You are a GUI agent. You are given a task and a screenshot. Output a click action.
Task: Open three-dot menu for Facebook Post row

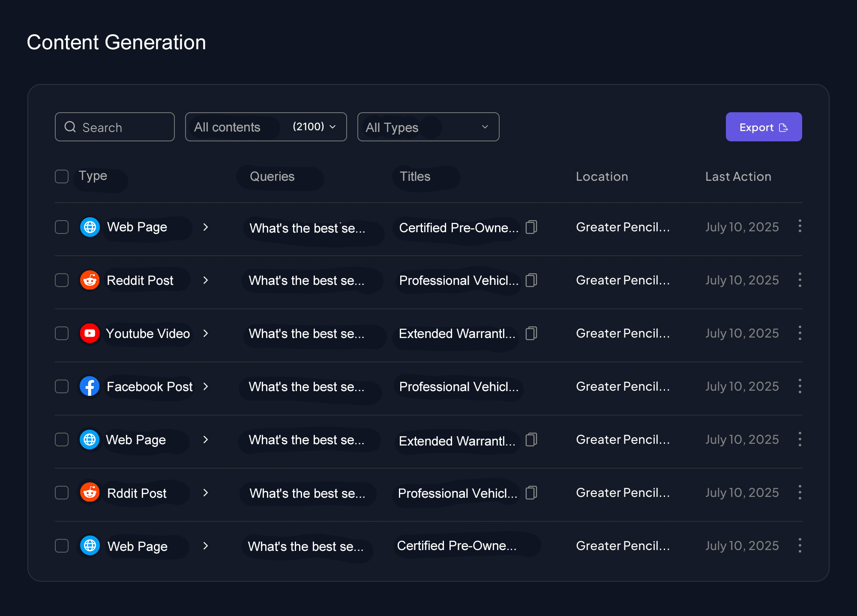pos(800,386)
